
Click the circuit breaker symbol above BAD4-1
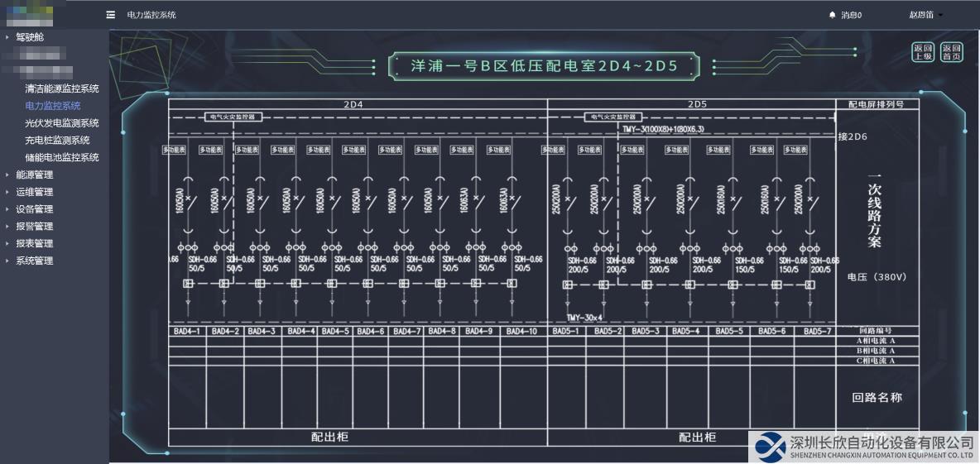[x=187, y=200]
